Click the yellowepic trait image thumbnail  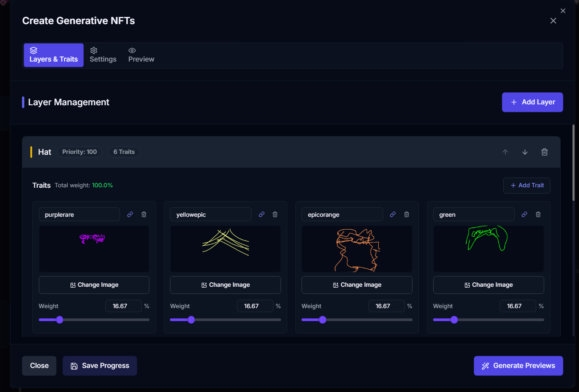[225, 249]
